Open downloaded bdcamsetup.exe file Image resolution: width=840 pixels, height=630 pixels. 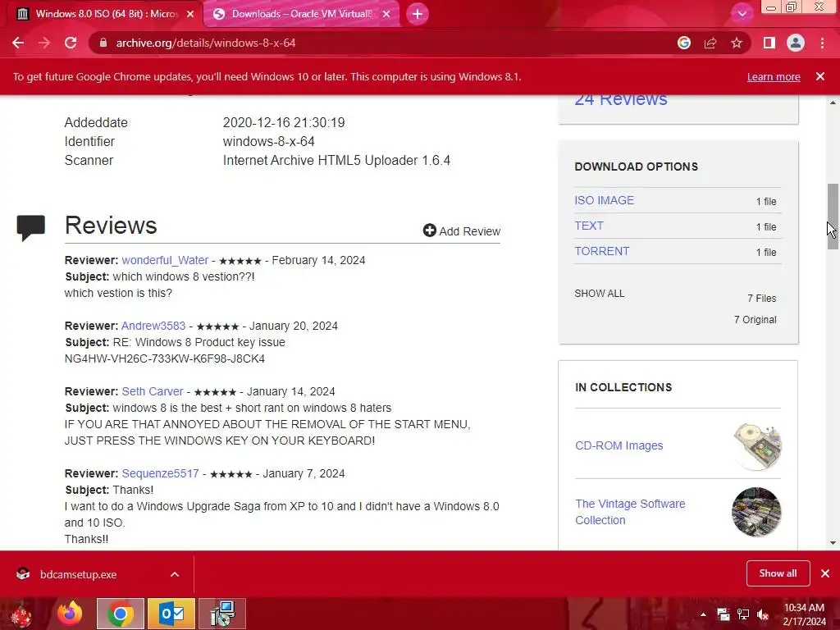coord(78,574)
